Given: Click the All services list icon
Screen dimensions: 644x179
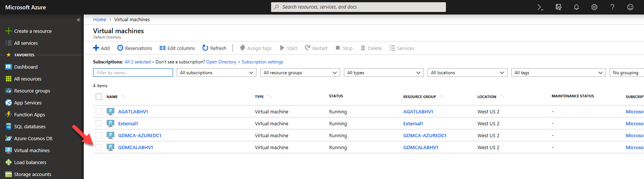Looking at the screenshot, I should pos(8,43).
